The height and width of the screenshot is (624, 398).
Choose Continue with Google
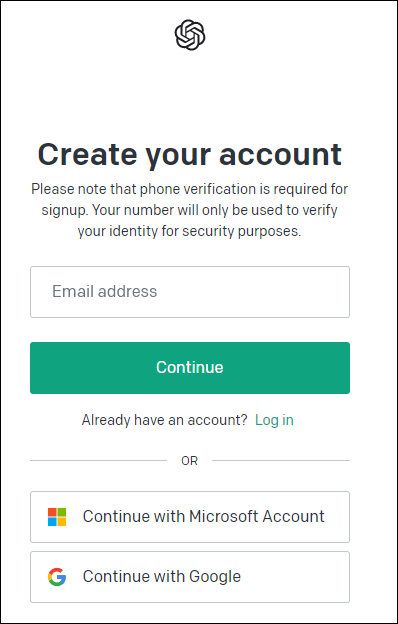pos(190,577)
